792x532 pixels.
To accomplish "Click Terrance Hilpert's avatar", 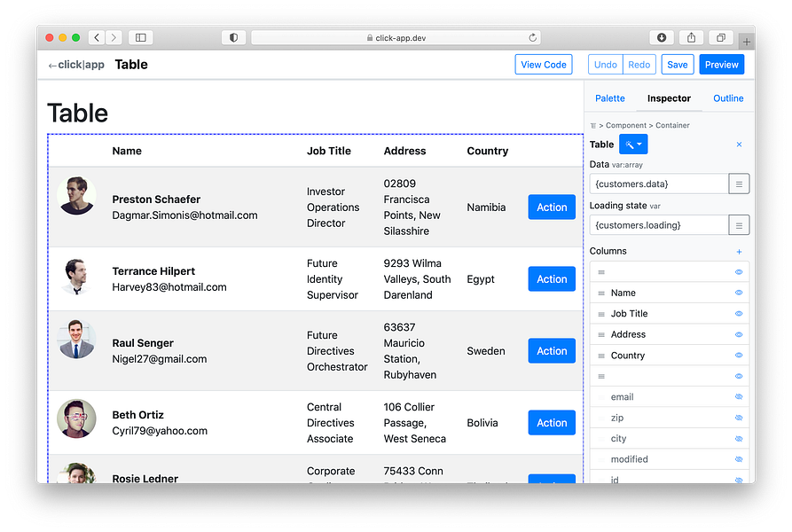I will (76, 276).
